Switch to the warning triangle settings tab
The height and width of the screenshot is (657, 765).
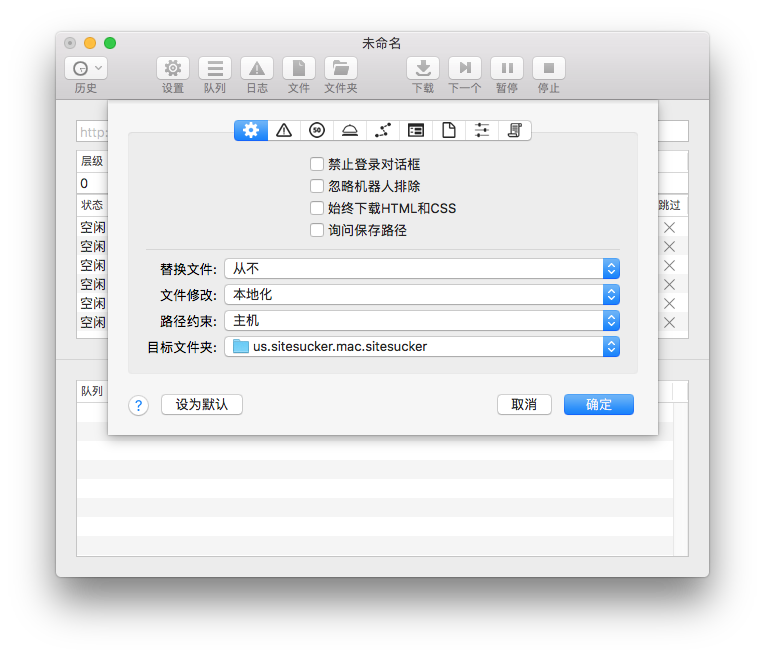click(x=284, y=130)
